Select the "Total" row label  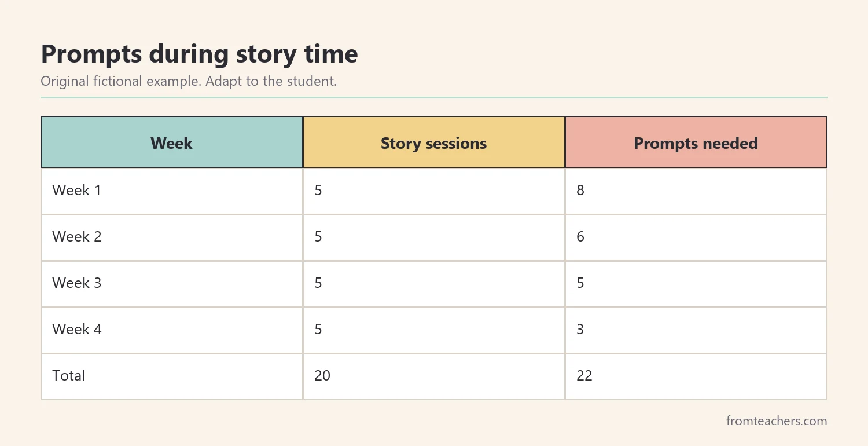68,376
